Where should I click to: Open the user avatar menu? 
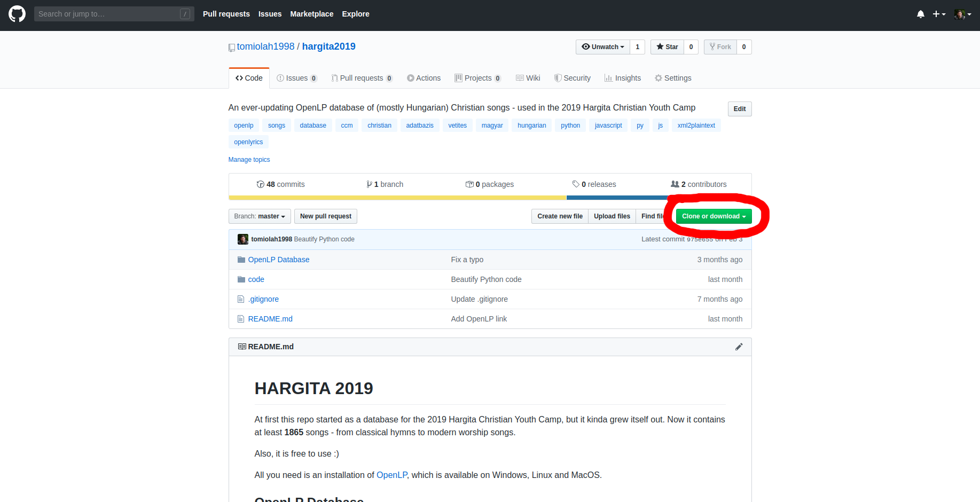962,14
